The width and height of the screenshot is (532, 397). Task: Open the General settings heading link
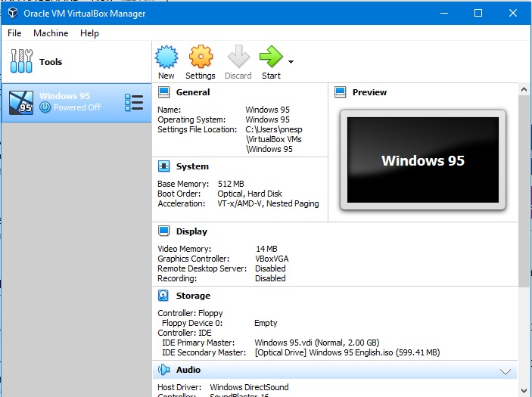tap(193, 92)
